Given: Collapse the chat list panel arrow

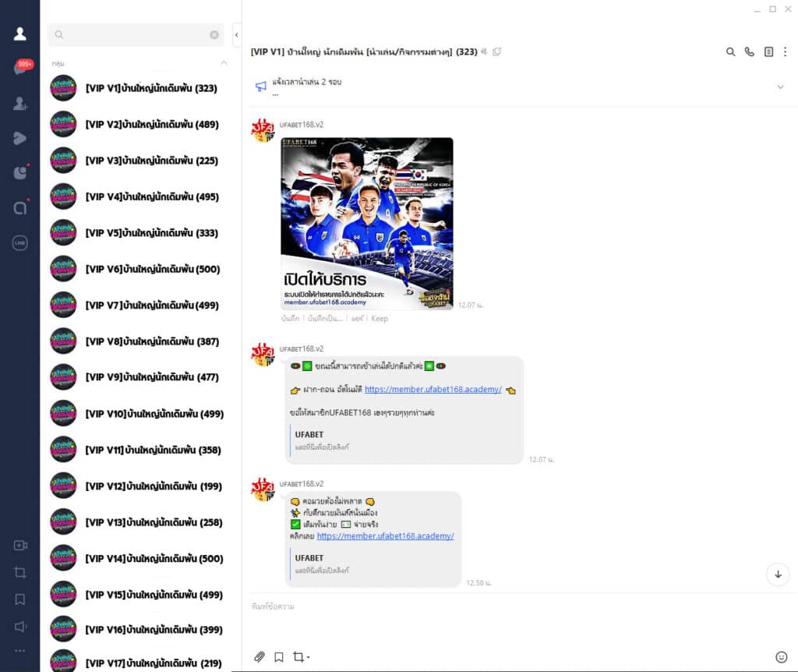Looking at the screenshot, I should (x=236, y=35).
